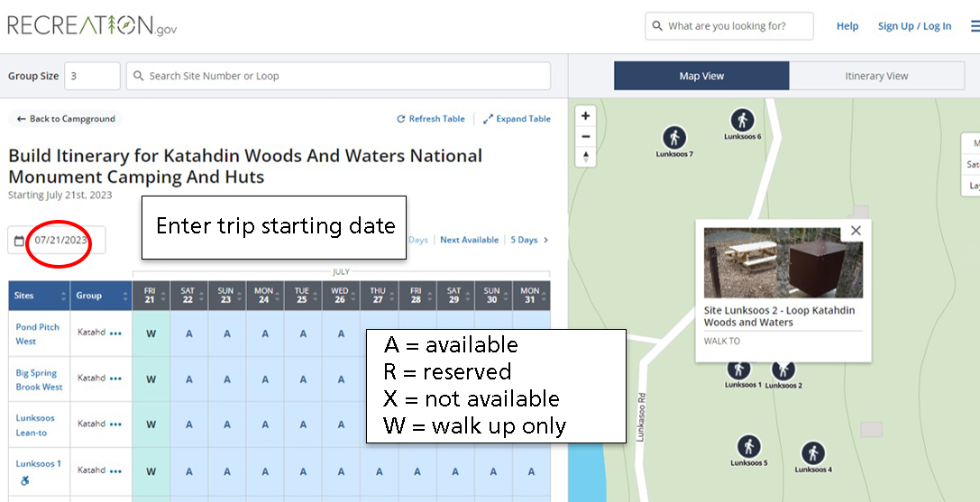The height and width of the screenshot is (502, 980).
Task: Click Expand Table
Action: click(517, 119)
